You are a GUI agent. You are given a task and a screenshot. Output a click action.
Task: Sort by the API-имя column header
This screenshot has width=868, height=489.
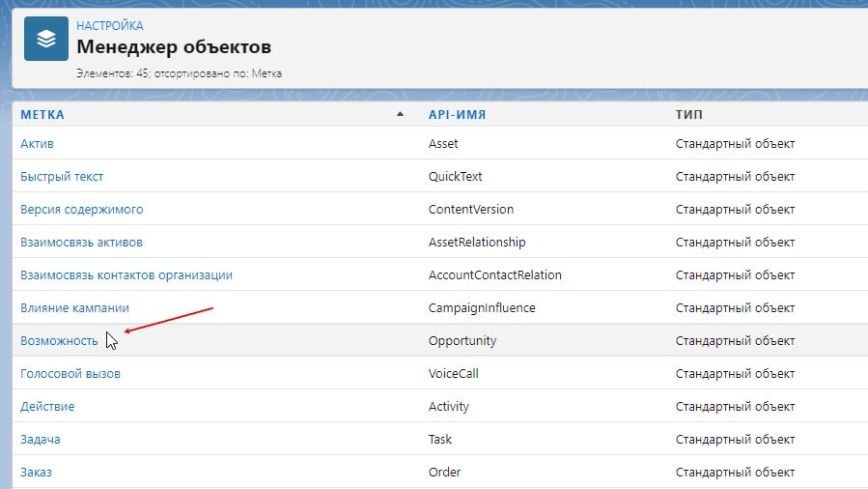[457, 115]
